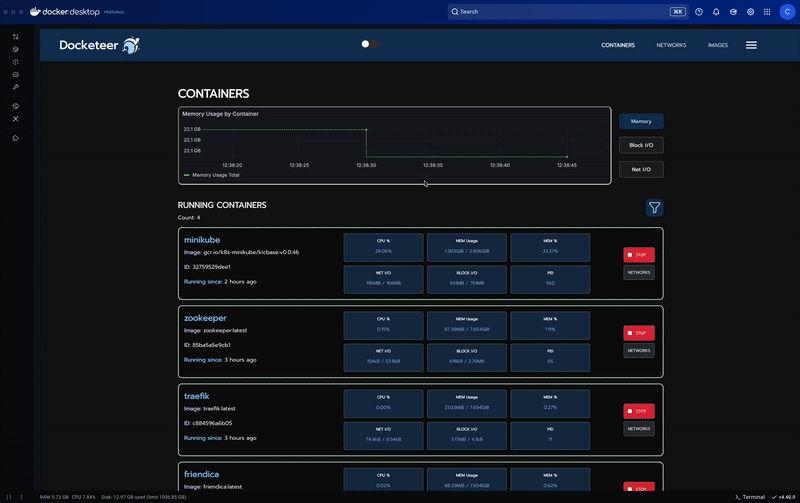The image size is (800, 503).
Task: Click the zookeeper container name
Action: (x=205, y=318)
